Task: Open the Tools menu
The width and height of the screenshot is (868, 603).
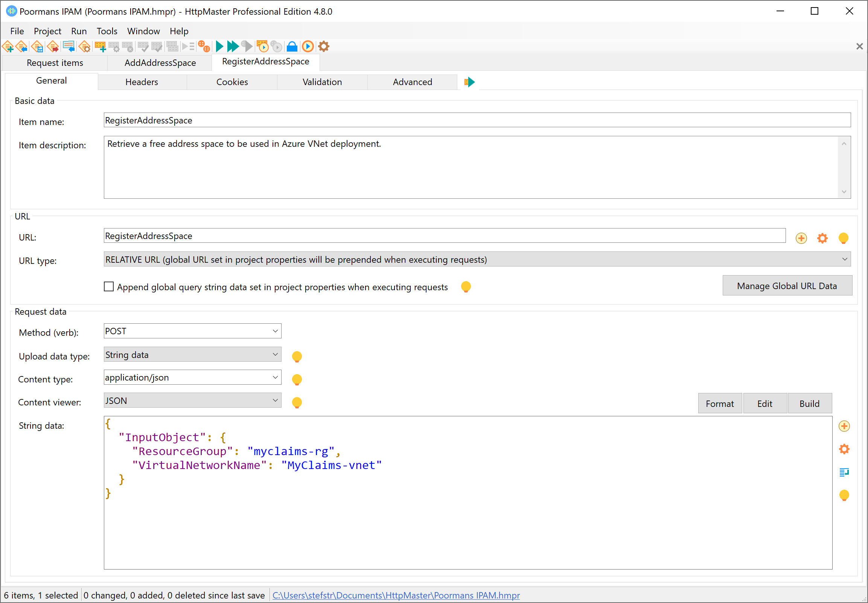Action: tap(107, 31)
